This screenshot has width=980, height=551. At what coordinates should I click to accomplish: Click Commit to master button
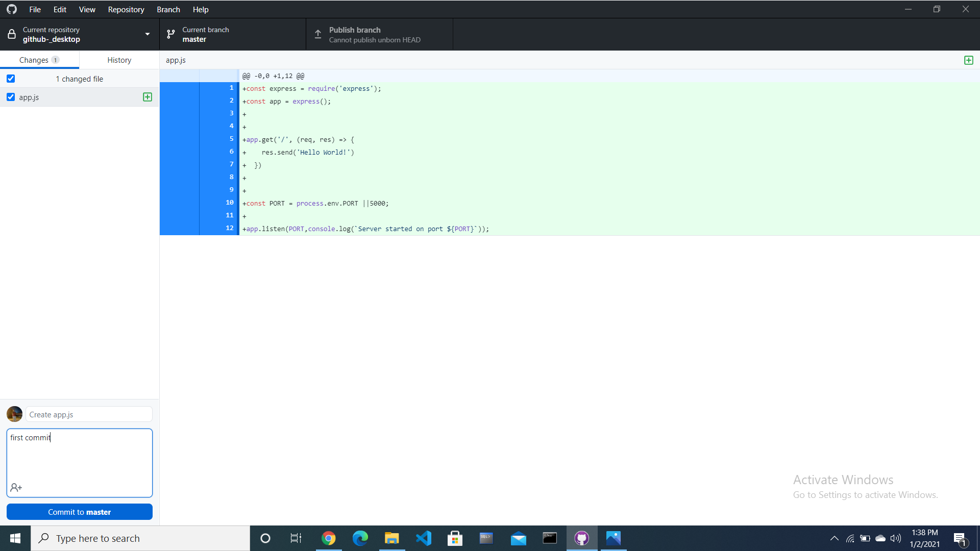[80, 511]
